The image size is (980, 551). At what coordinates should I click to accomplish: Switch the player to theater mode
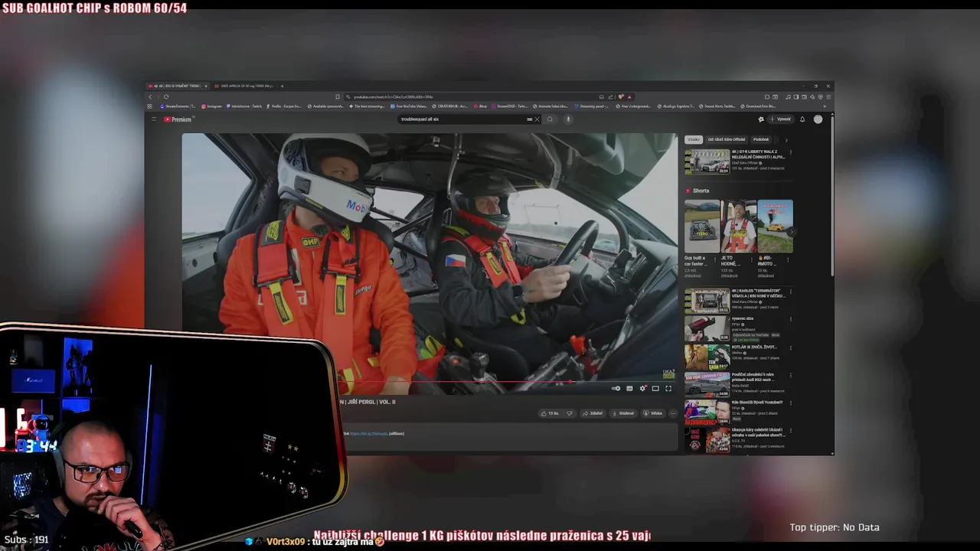pyautogui.click(x=655, y=389)
